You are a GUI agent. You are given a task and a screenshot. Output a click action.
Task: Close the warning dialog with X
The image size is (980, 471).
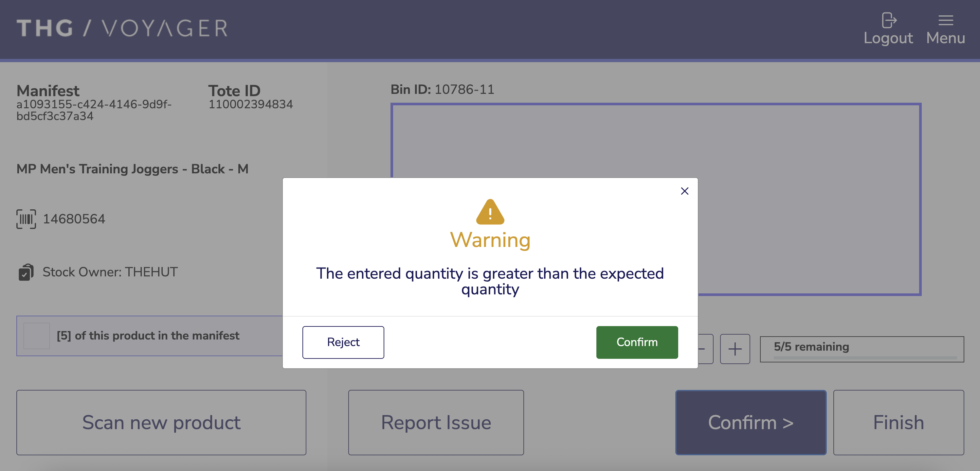[684, 191]
